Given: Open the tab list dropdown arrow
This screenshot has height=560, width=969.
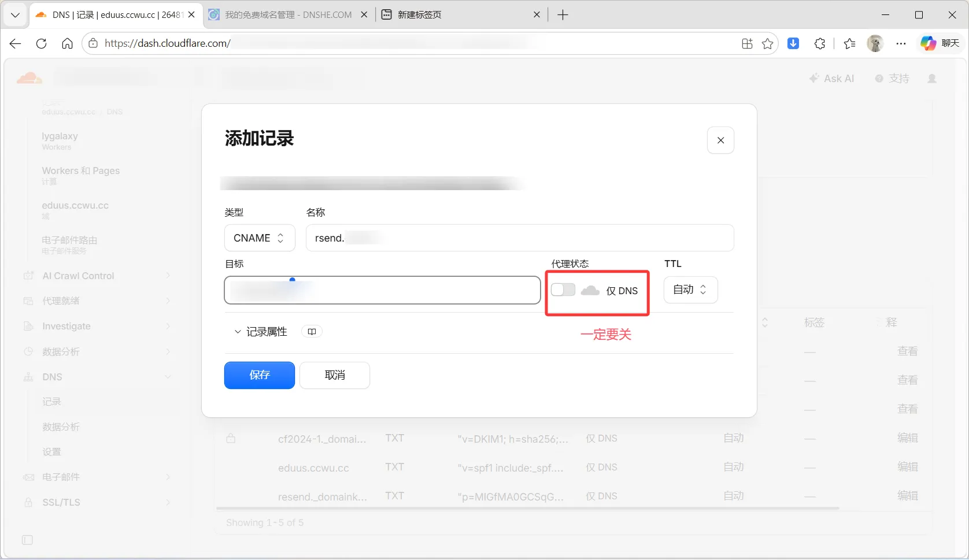Looking at the screenshot, I should tap(16, 15).
